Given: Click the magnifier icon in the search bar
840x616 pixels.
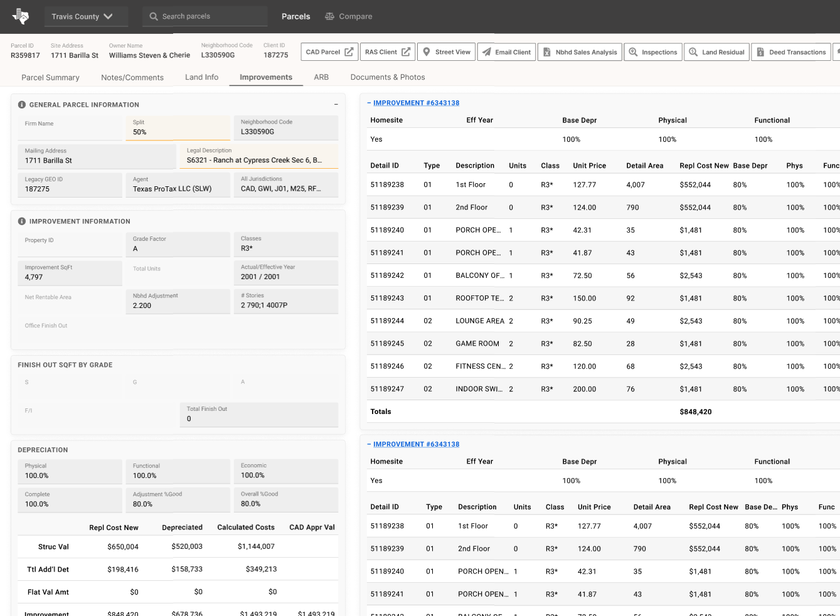Looking at the screenshot, I should (x=154, y=16).
